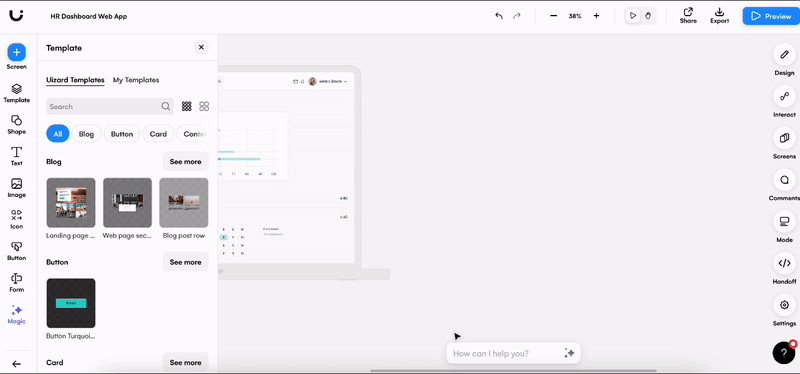Click the blue Preview button
Screen dimensions: 800x374
771,16
